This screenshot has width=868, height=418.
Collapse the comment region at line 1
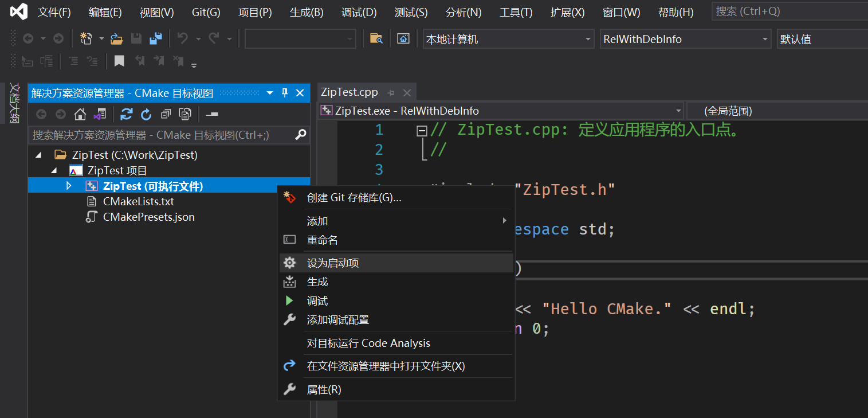click(x=421, y=130)
